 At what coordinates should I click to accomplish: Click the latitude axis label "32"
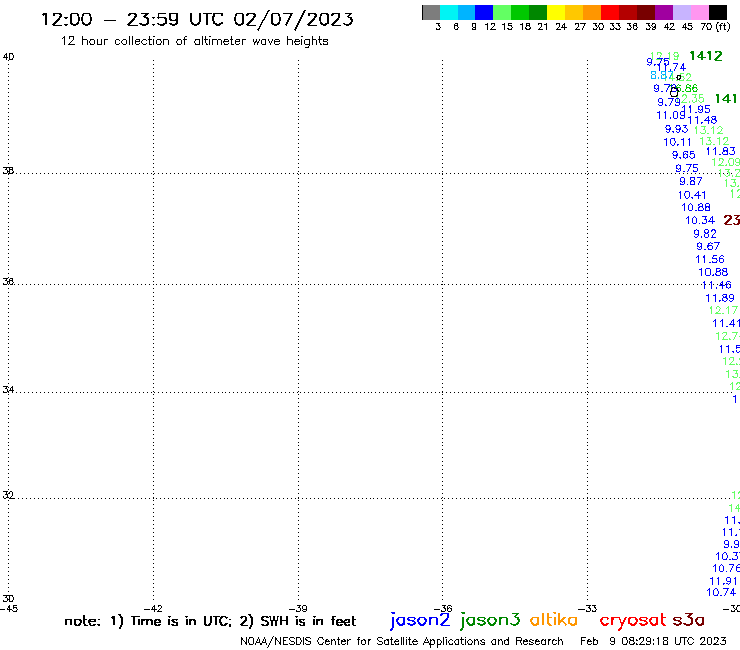pos(8,495)
